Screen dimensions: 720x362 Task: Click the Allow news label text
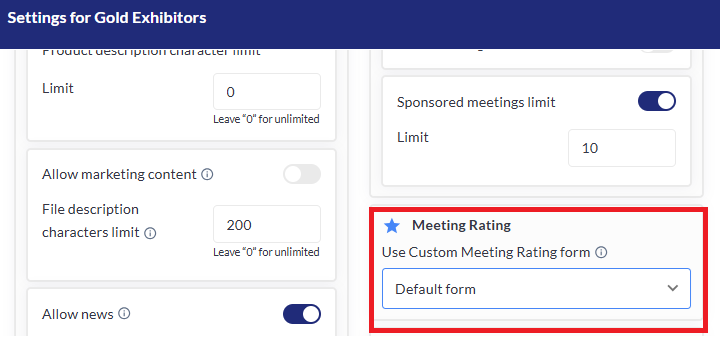click(78, 314)
